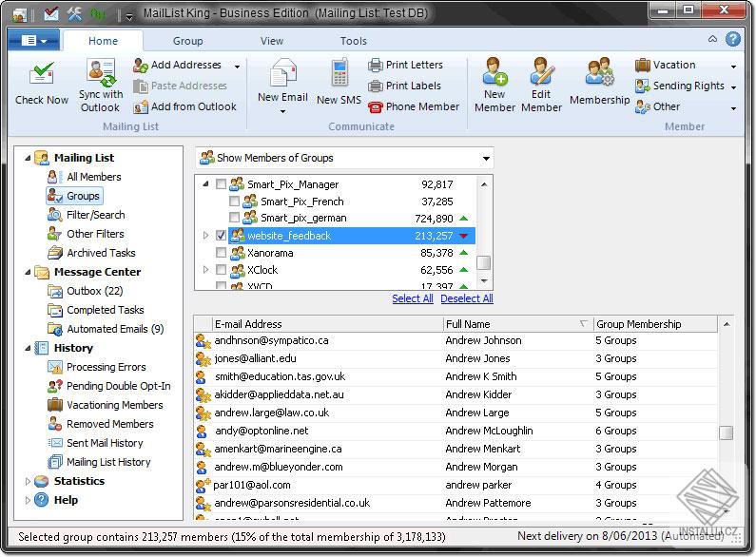Switch to the Home ribbon tab
The width and height of the screenshot is (756, 557).
click(103, 41)
